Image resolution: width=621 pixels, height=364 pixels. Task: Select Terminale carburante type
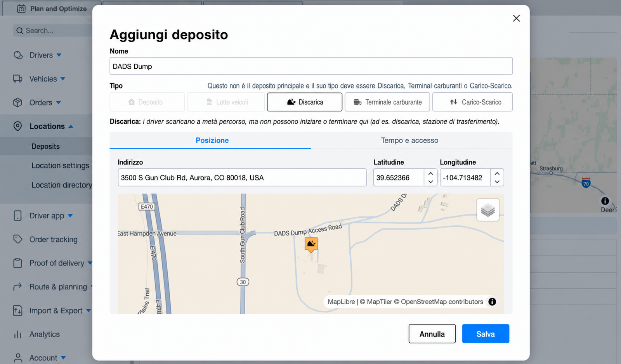coord(387,102)
